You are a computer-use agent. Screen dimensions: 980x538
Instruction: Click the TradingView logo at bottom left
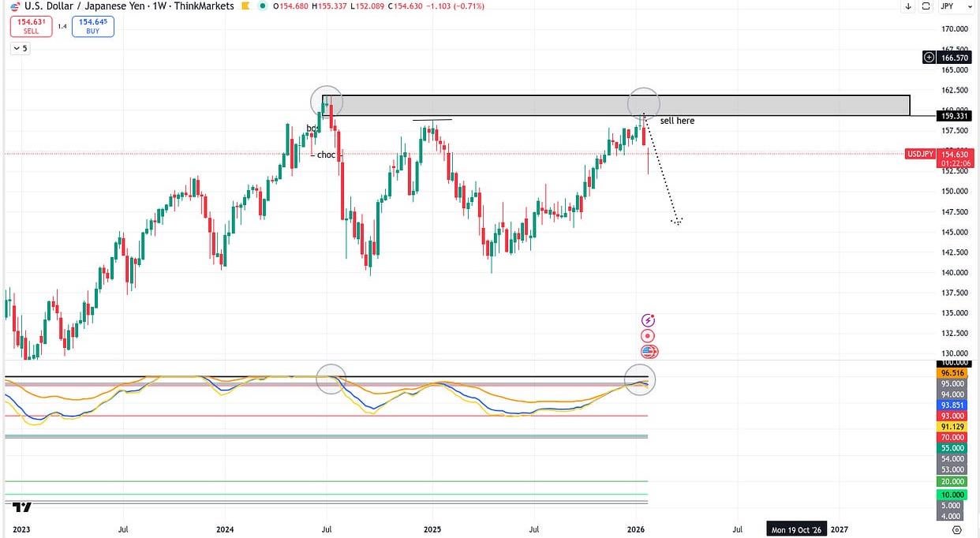pyautogui.click(x=23, y=508)
